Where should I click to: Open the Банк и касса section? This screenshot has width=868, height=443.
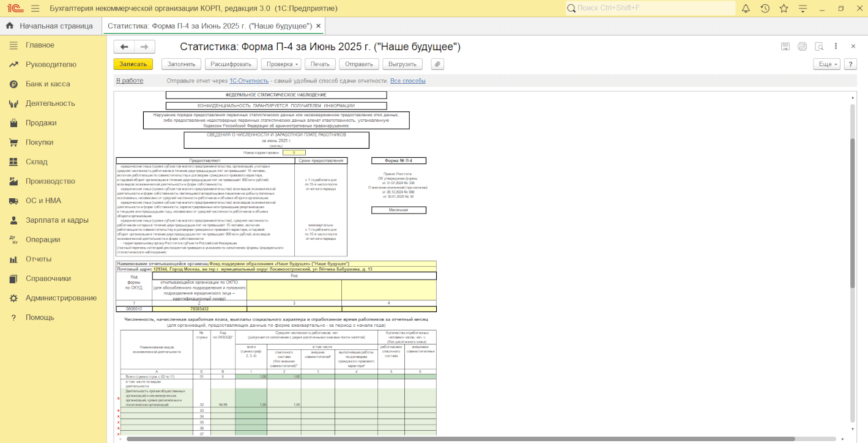pos(48,84)
